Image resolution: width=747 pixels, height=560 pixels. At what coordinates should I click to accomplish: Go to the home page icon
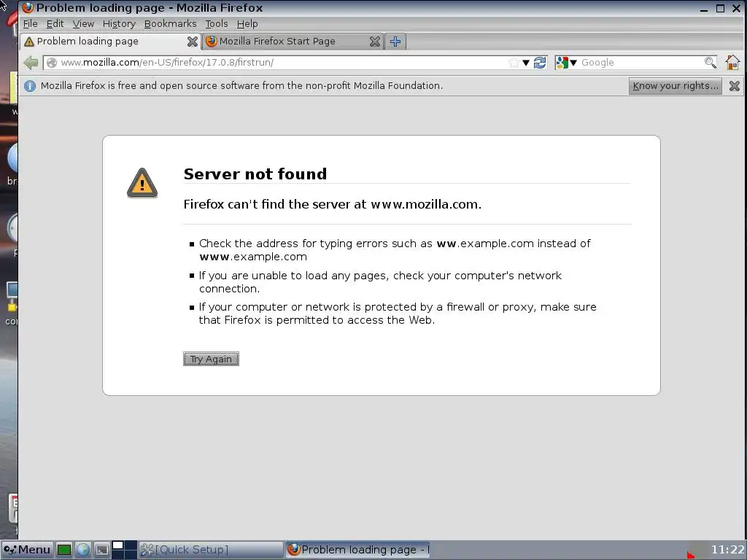(x=732, y=63)
